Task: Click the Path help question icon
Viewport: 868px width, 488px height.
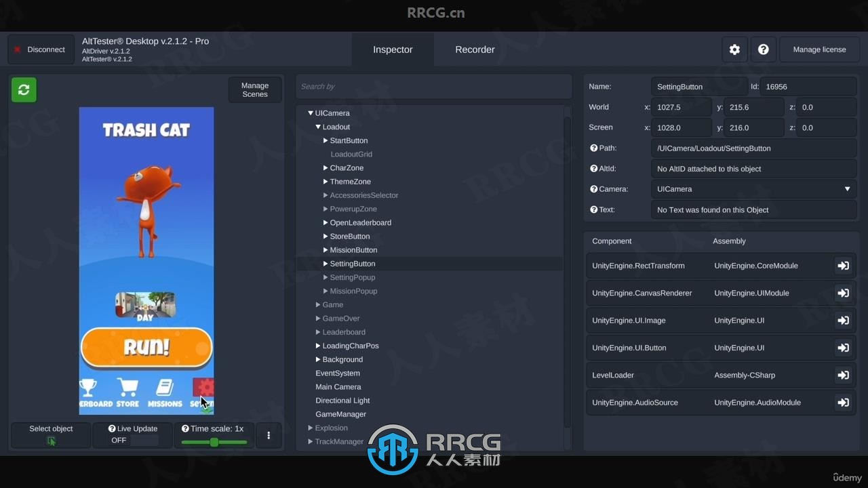Action: 593,148
